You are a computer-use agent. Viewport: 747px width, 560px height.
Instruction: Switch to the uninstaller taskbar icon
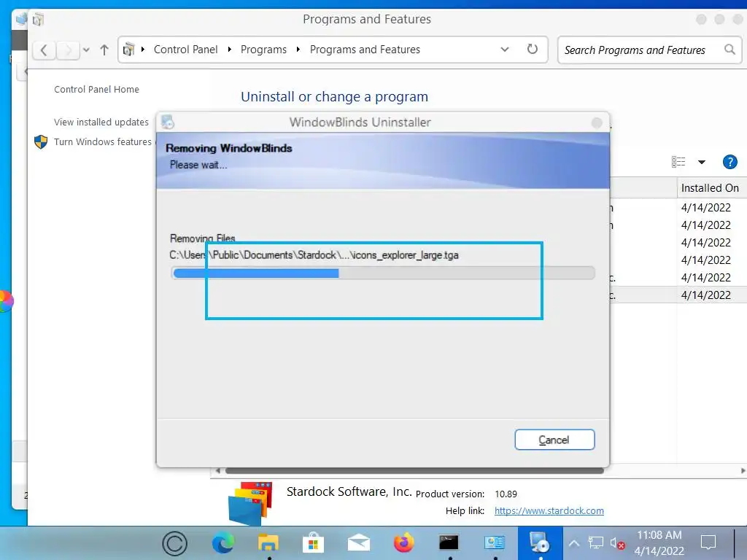pyautogui.click(x=541, y=542)
